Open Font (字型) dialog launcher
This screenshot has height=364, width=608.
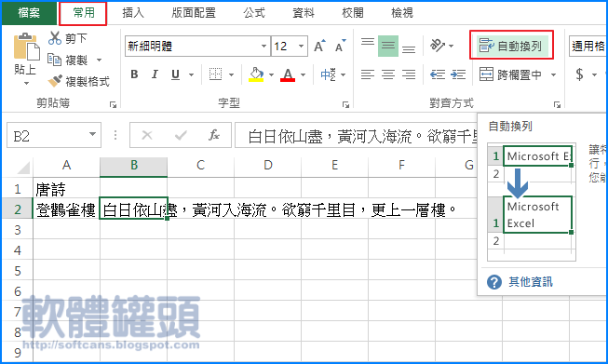coord(345,104)
